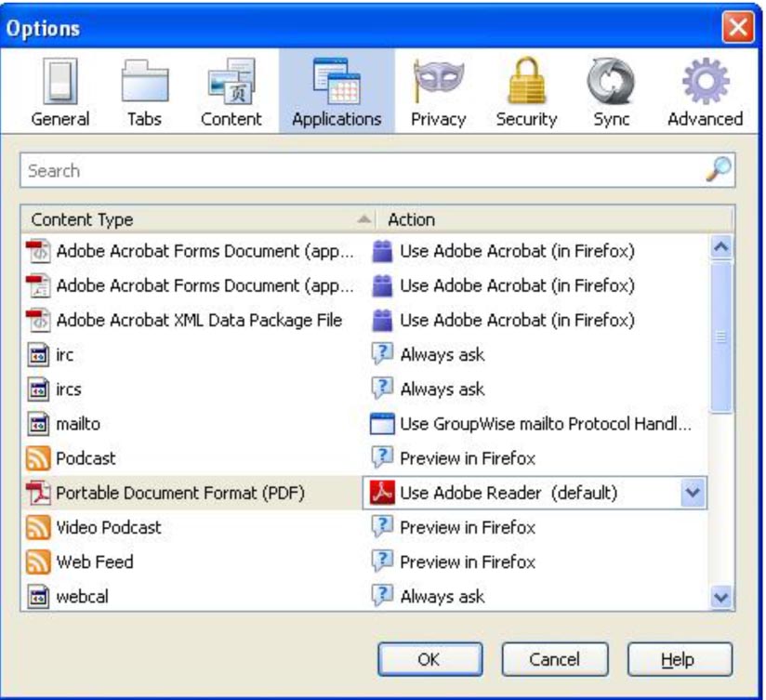The width and height of the screenshot is (766, 700).
Task: Click the Action column header
Action: click(x=554, y=219)
